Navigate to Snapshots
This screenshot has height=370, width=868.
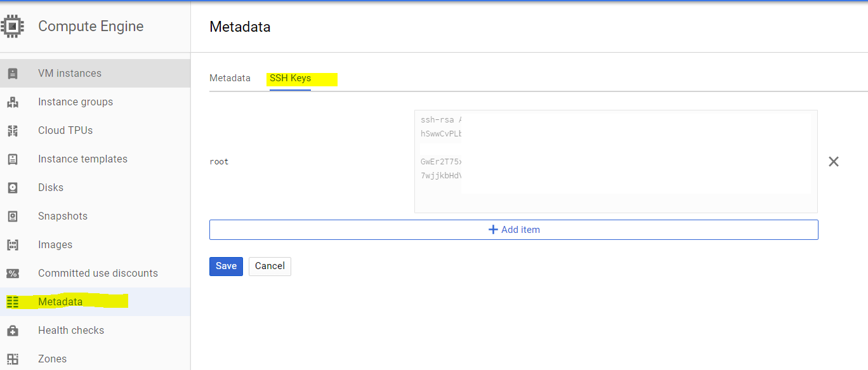[95, 216]
